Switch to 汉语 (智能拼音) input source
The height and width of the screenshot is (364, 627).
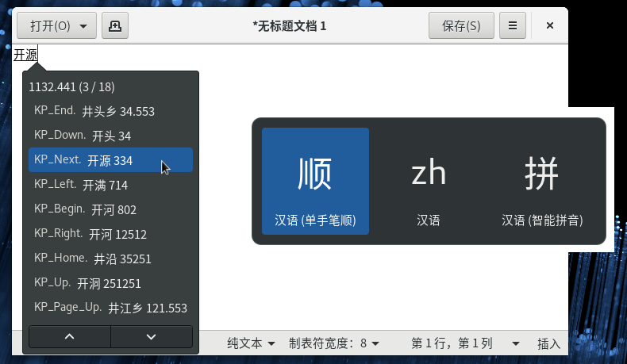pos(542,181)
